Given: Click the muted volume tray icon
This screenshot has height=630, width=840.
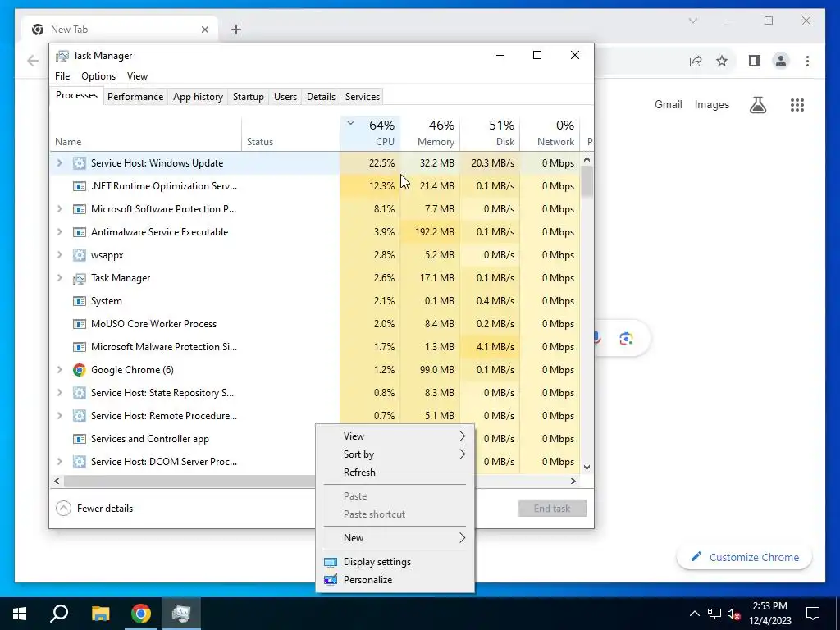Looking at the screenshot, I should pos(734,614).
